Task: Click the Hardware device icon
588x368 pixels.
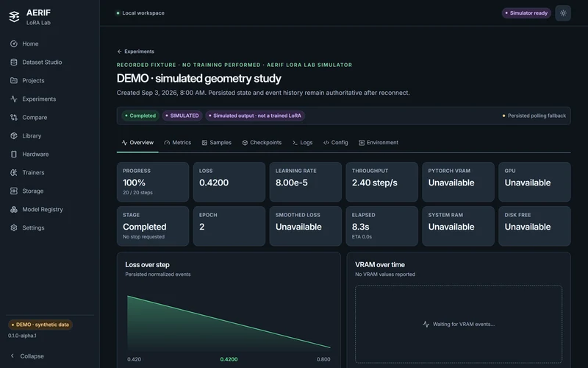Action: pyautogui.click(x=14, y=155)
